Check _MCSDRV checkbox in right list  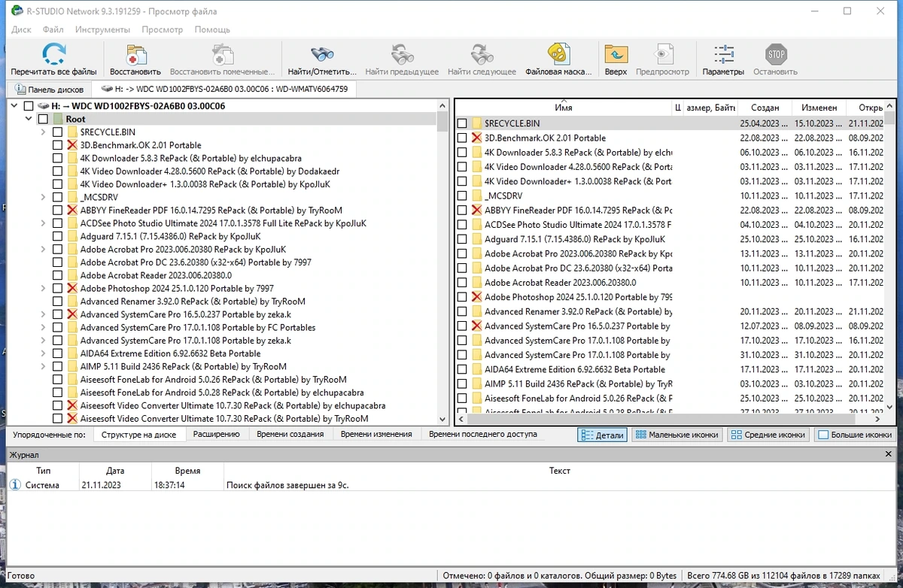click(462, 195)
